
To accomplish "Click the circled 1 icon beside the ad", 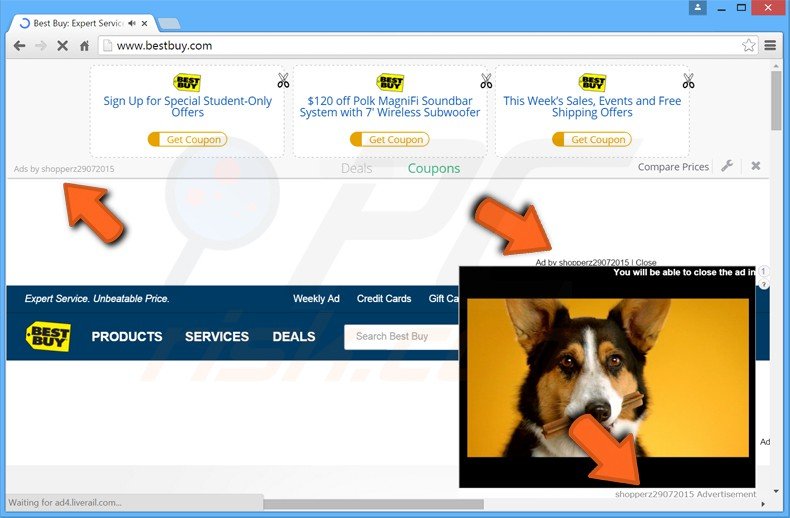I will pos(763,271).
